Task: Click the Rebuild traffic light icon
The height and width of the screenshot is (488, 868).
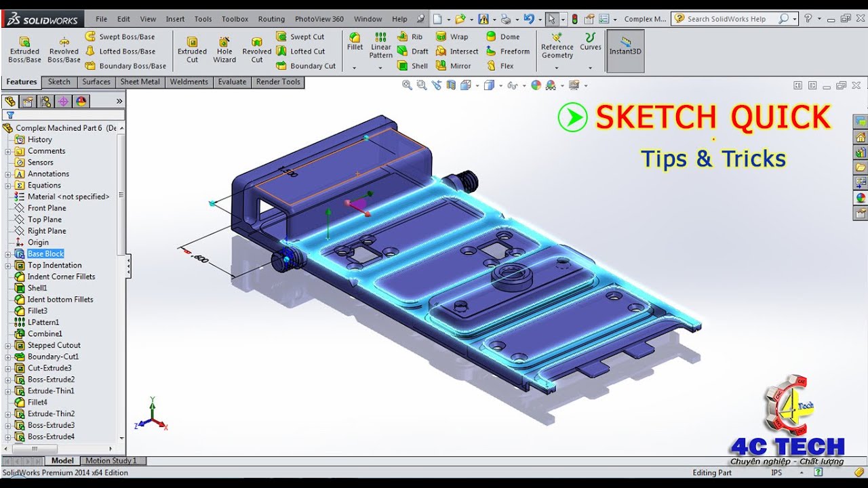Action: 575,19
